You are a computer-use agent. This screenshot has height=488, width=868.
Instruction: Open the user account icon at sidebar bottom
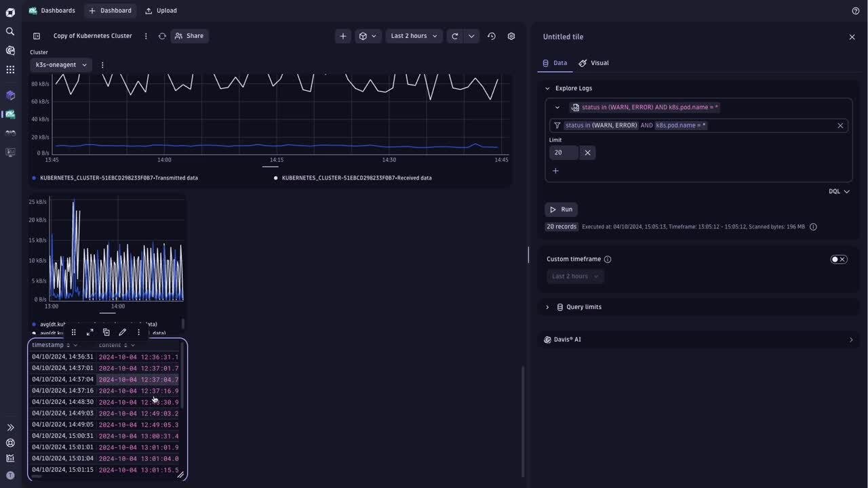10,475
